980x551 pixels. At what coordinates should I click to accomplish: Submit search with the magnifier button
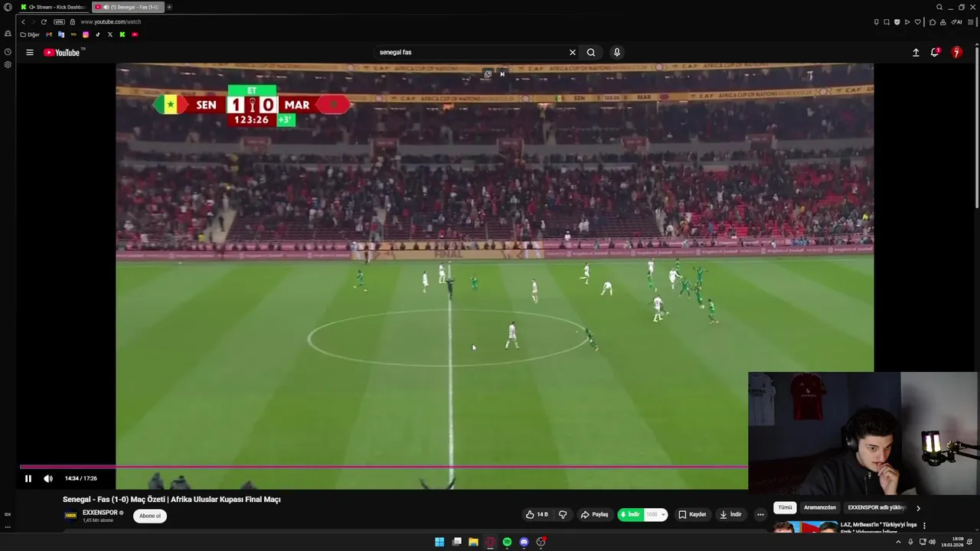point(591,52)
